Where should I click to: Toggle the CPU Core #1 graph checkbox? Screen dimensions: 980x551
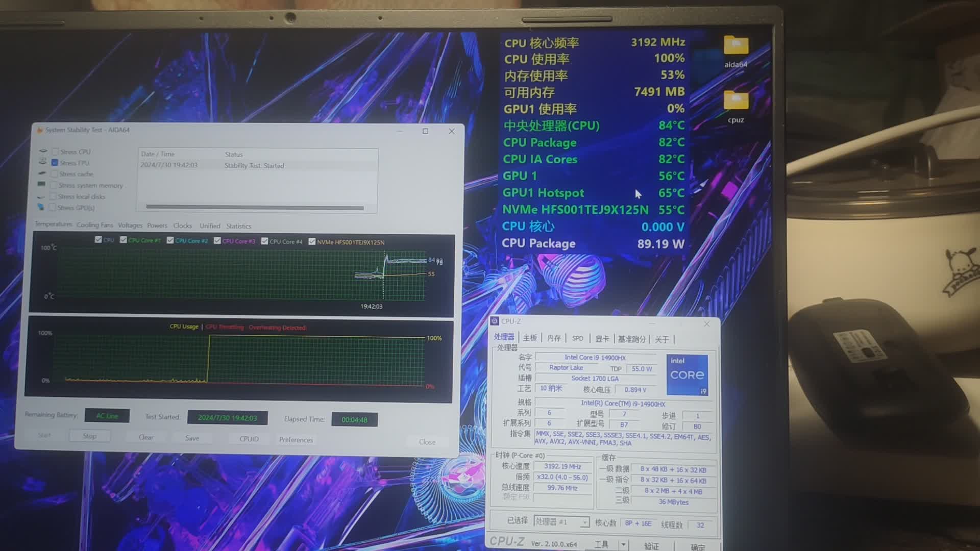point(124,240)
